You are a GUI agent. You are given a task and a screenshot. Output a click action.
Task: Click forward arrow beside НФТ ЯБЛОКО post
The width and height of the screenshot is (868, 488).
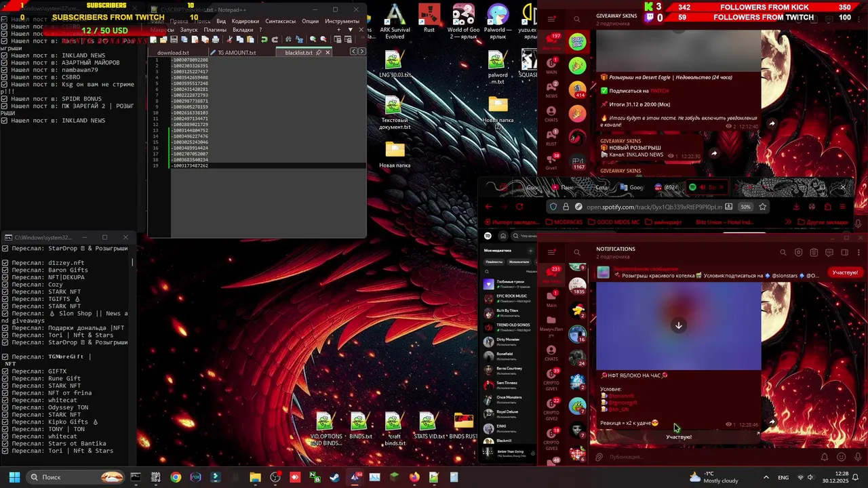pos(772,422)
